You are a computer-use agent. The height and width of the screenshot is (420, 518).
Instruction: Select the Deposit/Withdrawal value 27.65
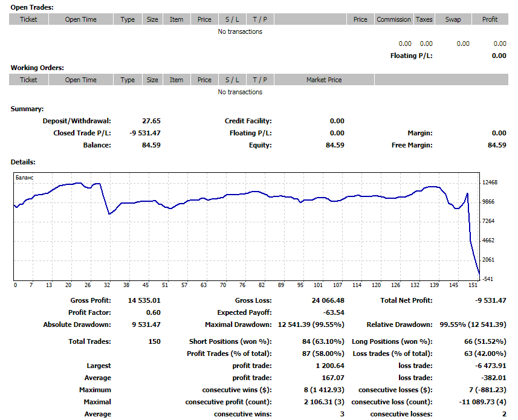pos(151,121)
